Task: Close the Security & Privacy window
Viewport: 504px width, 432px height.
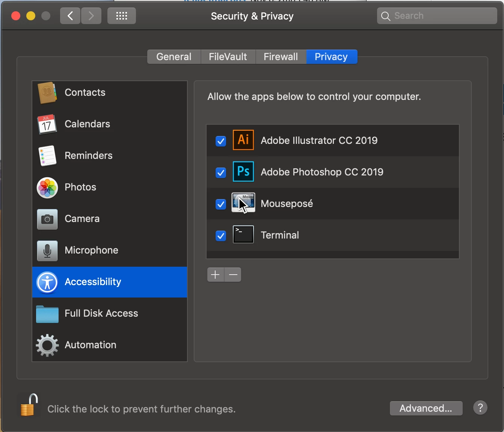Action: pyautogui.click(x=16, y=16)
